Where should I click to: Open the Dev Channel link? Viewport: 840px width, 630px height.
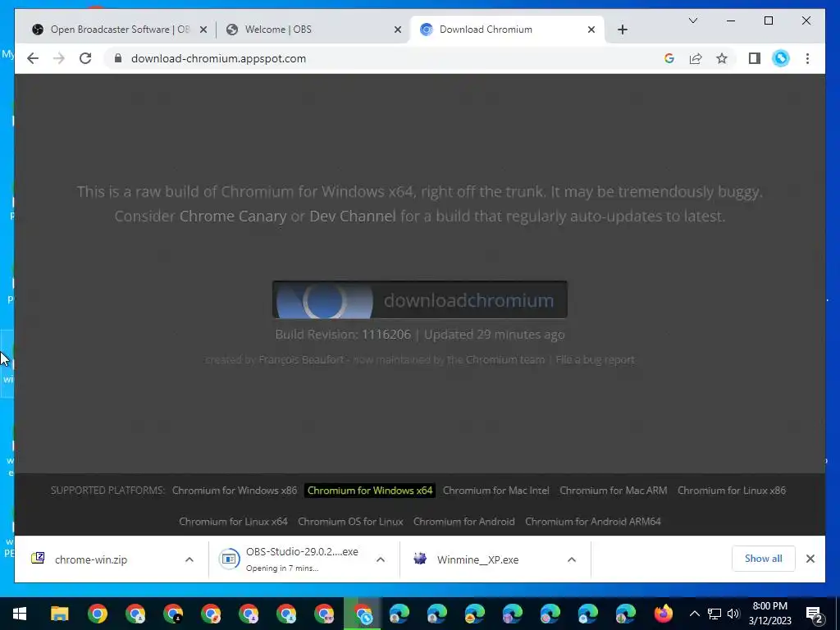click(x=353, y=216)
